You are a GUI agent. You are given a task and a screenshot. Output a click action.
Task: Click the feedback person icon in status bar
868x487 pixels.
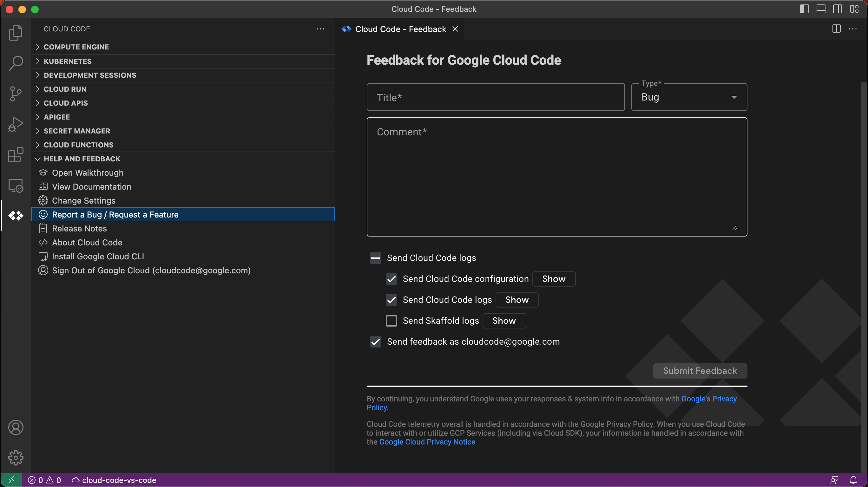(835, 480)
